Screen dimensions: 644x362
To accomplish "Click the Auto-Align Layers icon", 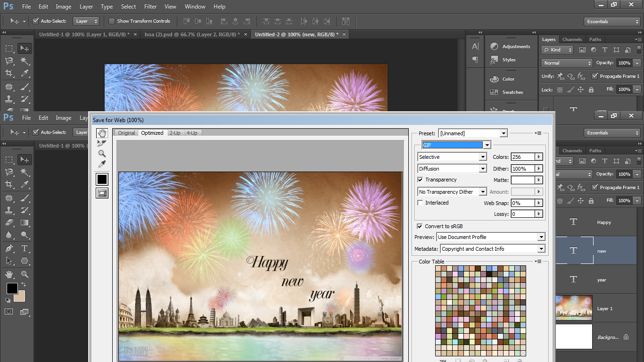I will click(x=346, y=21).
